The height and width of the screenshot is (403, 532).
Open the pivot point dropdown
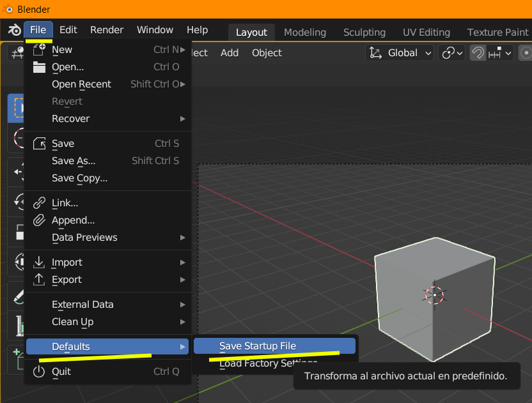tap(451, 53)
